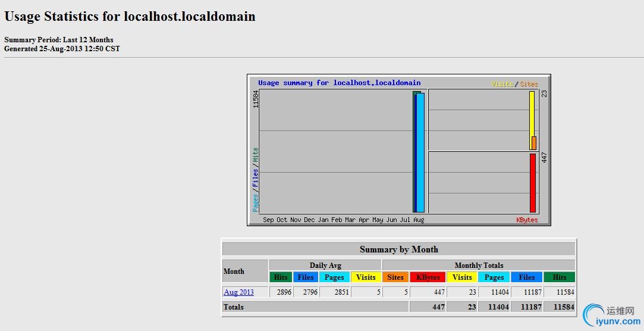Click the cyan Pages header under Monthly Totals
Image resolution: width=644 pixels, height=331 pixels.
494,277
